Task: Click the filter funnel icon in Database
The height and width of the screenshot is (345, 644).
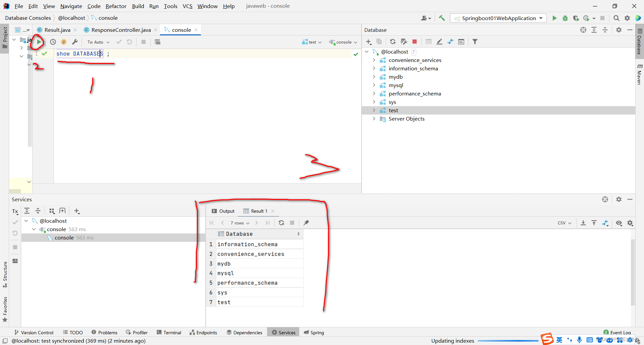Action: coord(475,42)
